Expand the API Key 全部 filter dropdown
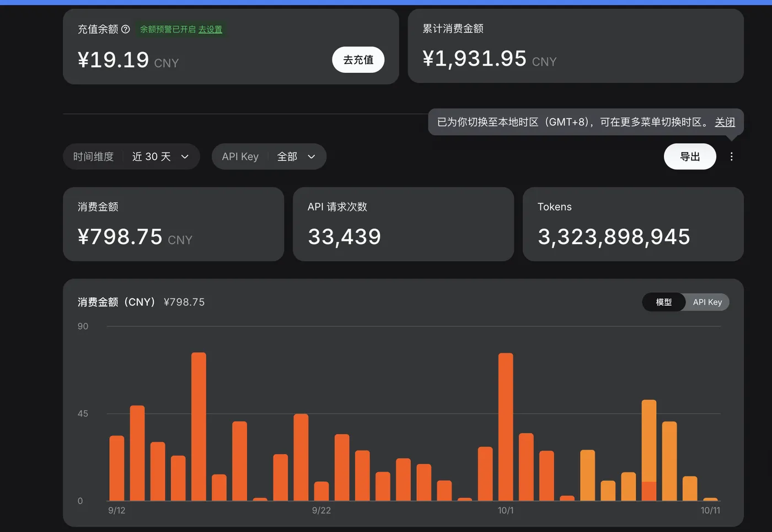This screenshot has width=772, height=532. click(269, 157)
